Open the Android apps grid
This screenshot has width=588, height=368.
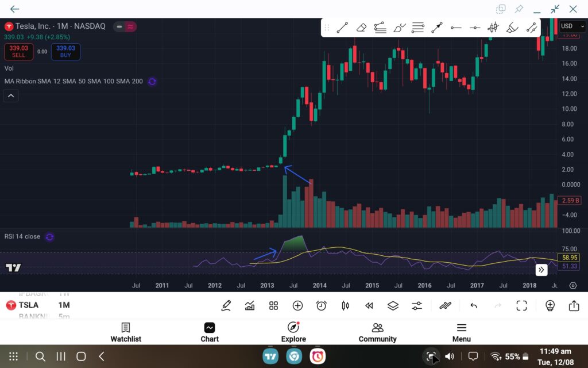(14, 356)
